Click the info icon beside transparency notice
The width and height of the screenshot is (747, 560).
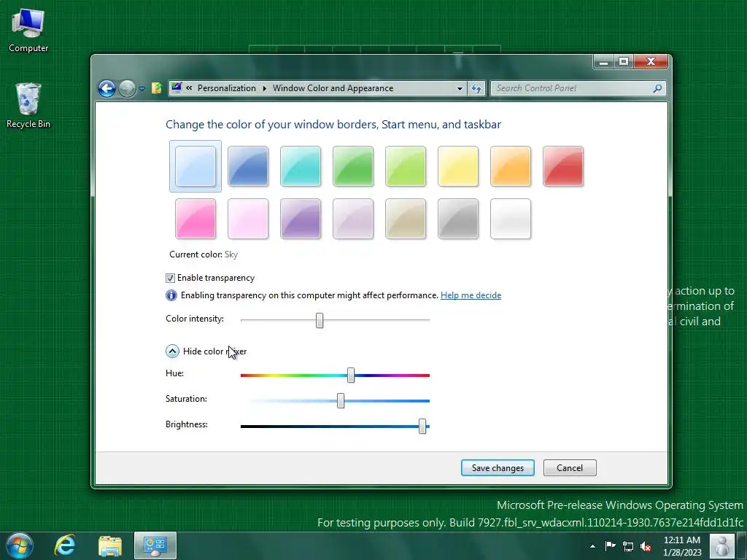pyautogui.click(x=171, y=295)
